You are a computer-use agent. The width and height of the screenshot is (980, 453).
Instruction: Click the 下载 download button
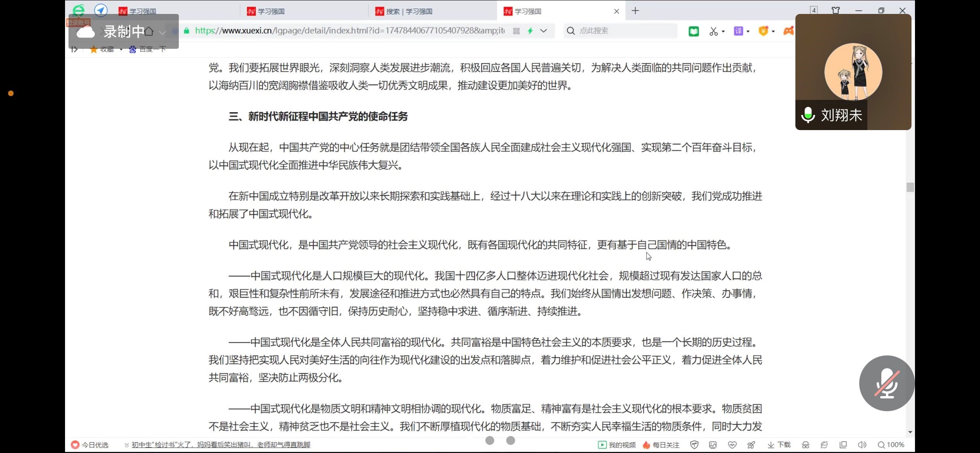point(779,445)
